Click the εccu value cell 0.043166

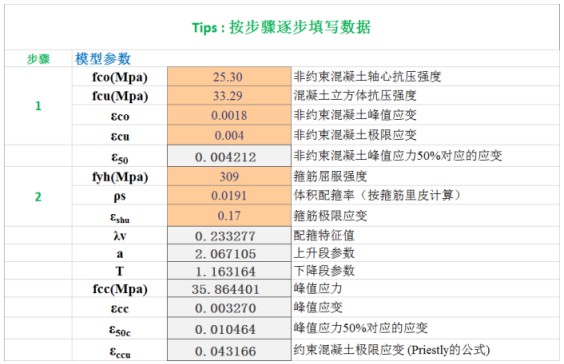tap(229, 350)
